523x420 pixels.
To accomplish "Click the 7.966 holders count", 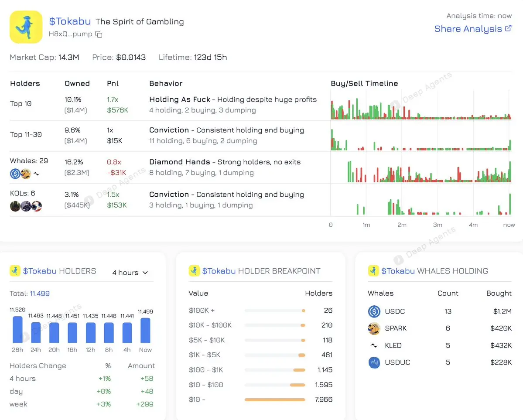I will point(324,400).
